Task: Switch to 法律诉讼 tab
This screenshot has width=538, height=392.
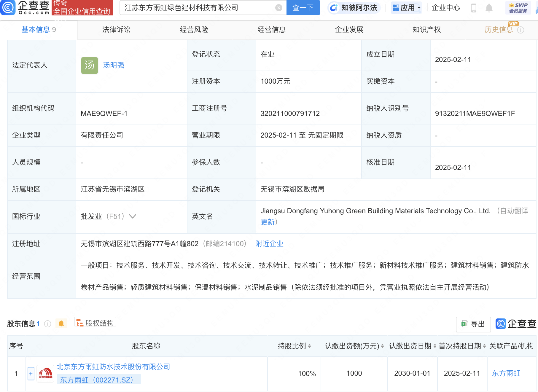Action: click(x=116, y=30)
